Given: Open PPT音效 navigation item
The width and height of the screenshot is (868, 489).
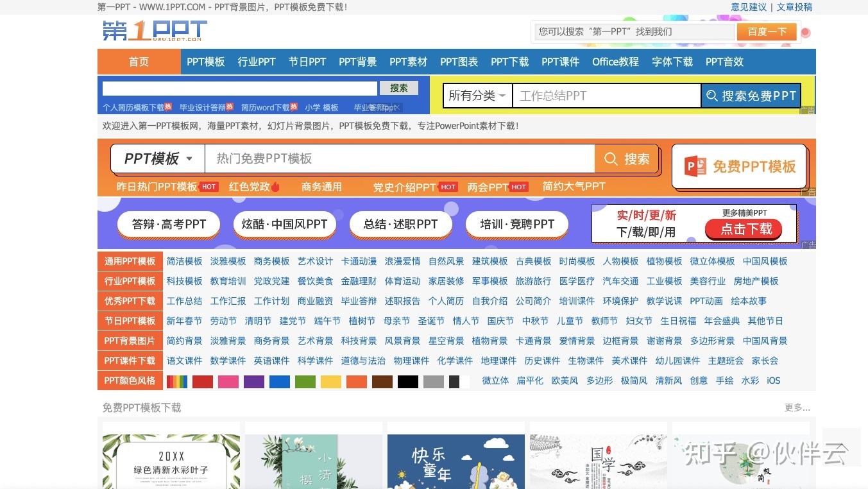Looking at the screenshot, I should pyautogui.click(x=725, y=62).
